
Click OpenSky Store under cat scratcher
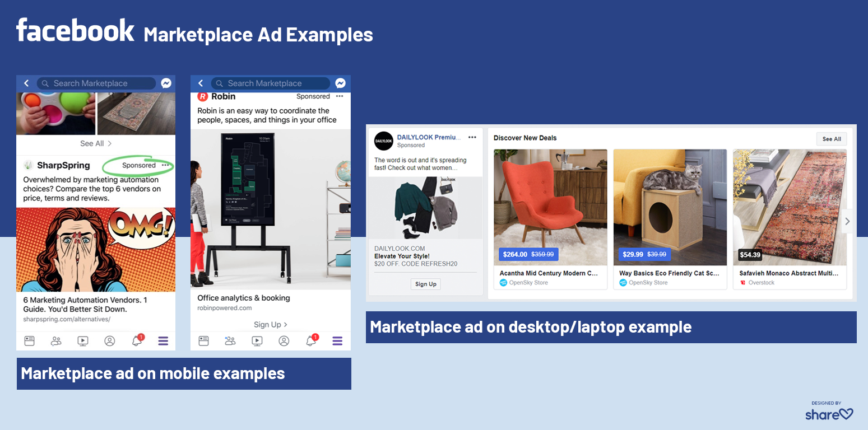point(648,283)
